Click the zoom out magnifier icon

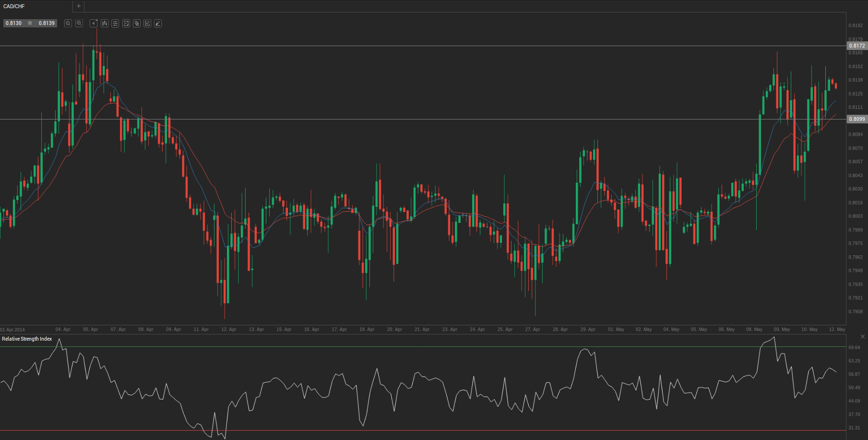click(x=68, y=24)
